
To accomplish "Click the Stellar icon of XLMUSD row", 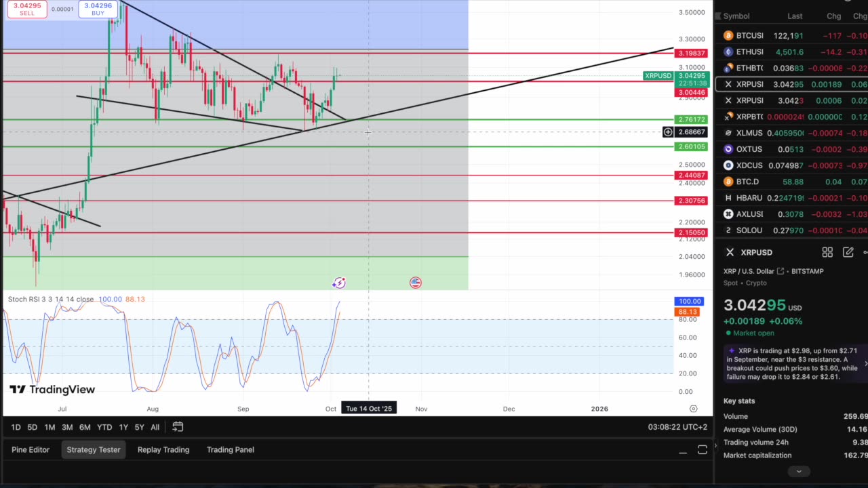I will click(x=728, y=133).
